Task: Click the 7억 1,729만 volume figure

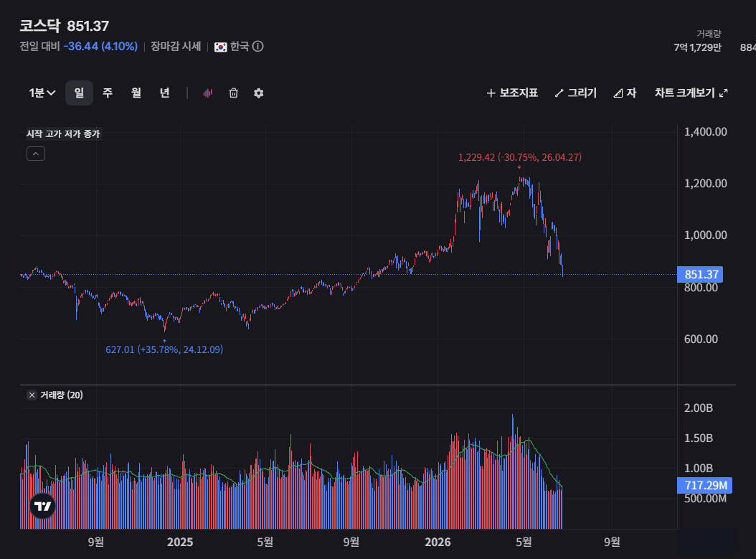Action: point(697,47)
